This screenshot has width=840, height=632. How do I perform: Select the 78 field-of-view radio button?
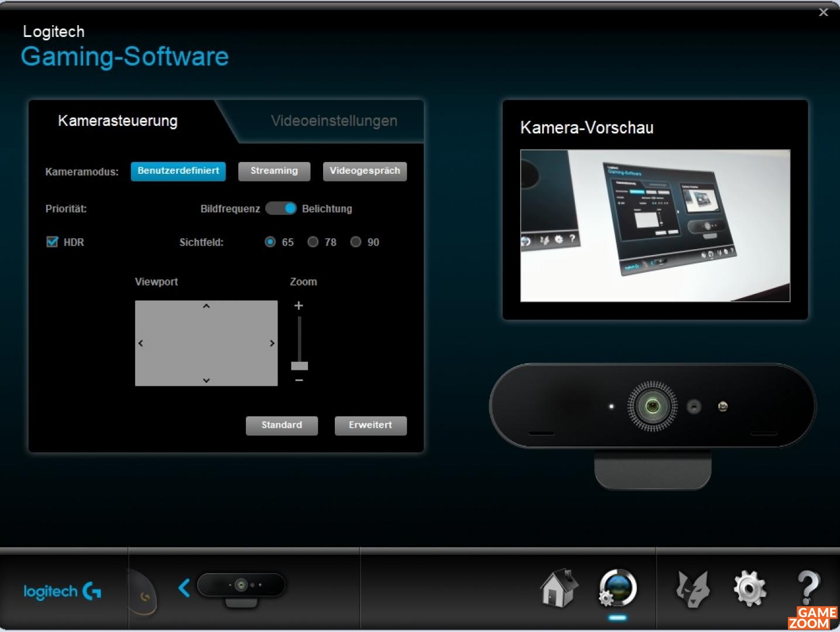[313, 242]
